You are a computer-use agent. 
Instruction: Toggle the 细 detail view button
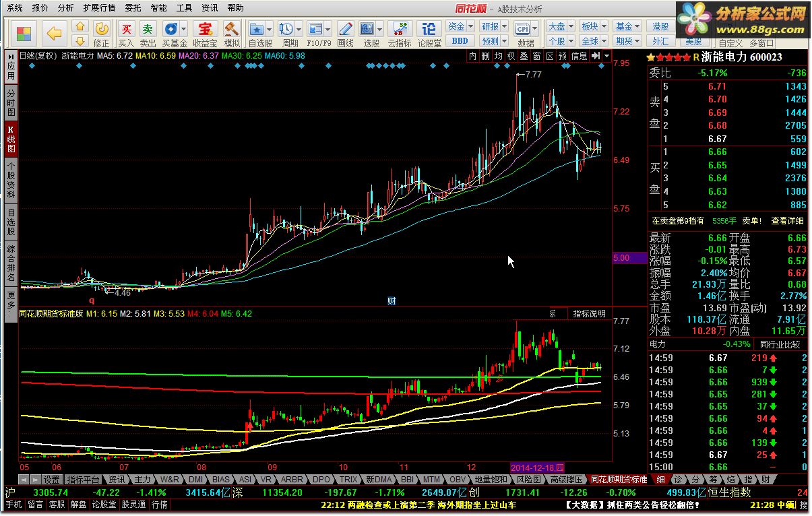coord(659,480)
